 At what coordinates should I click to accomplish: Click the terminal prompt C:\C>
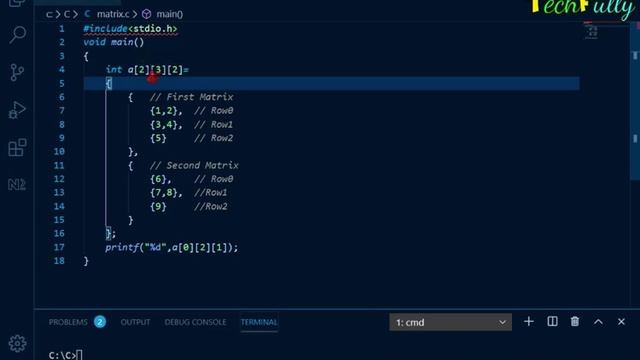click(x=62, y=355)
